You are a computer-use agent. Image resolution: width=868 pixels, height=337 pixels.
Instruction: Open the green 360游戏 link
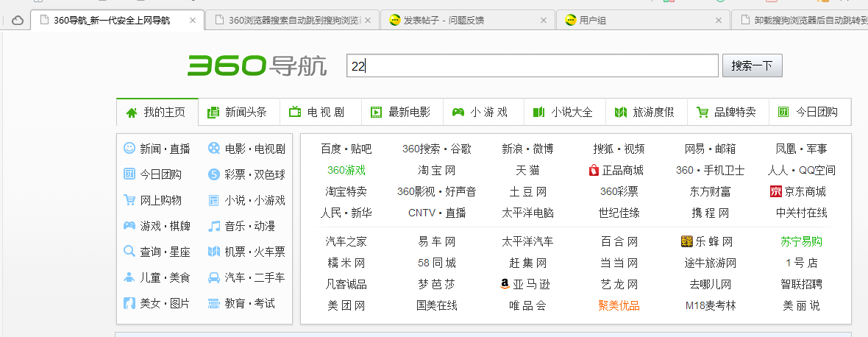[x=346, y=171]
